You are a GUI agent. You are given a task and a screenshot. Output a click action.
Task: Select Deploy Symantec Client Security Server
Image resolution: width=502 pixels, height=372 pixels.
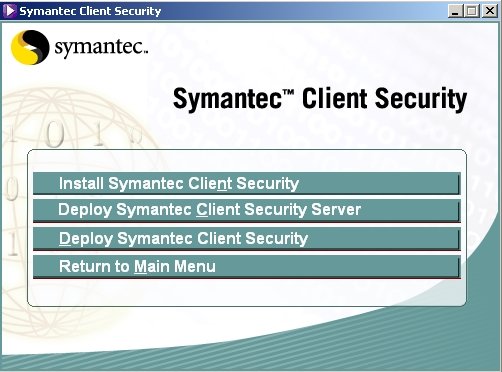tap(247, 211)
